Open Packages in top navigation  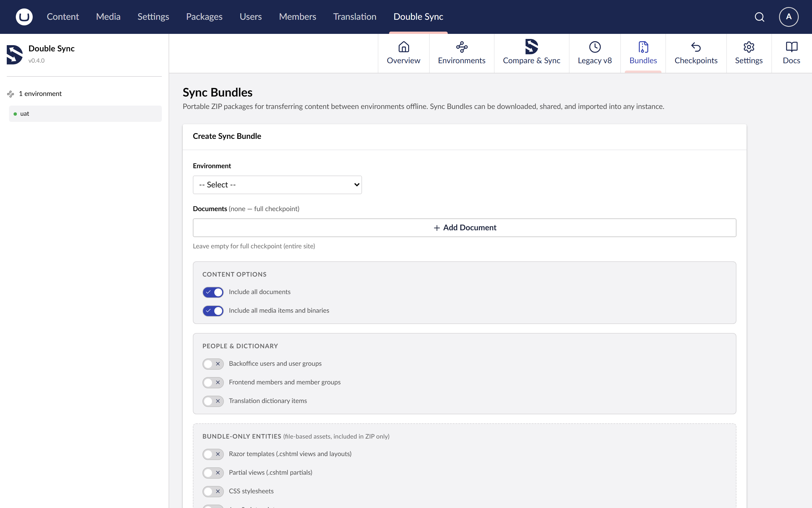tap(204, 17)
